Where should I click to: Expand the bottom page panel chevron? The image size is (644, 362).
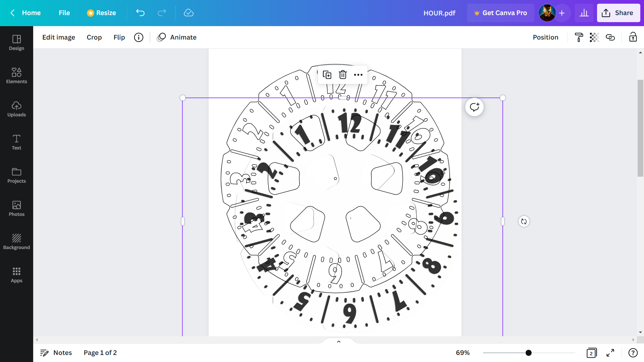tap(338, 341)
